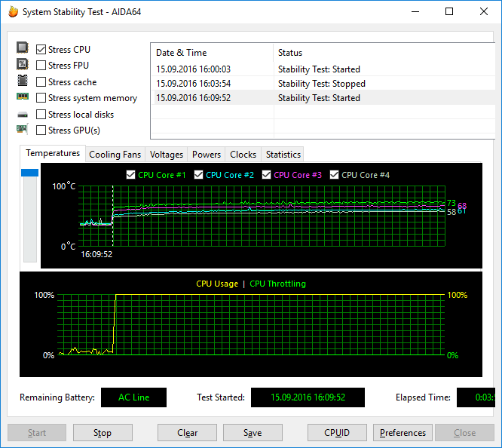Click the greyed-out Start button
502x448 pixels.
pyautogui.click(x=37, y=433)
